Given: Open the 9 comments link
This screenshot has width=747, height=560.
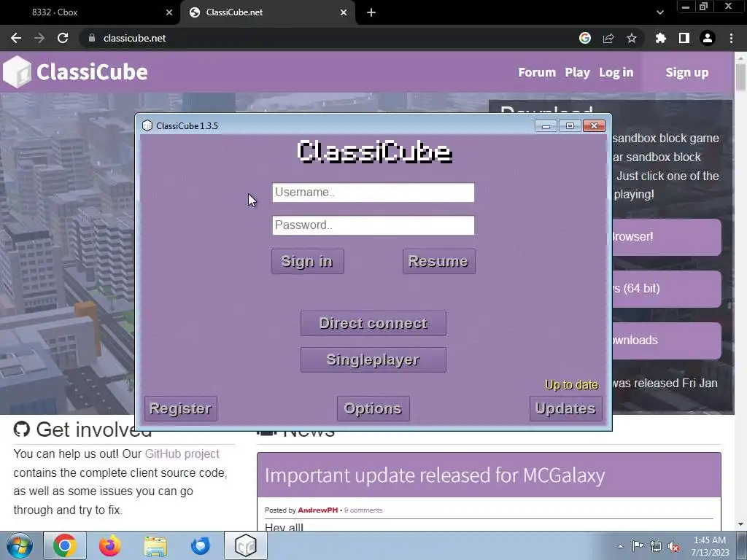Looking at the screenshot, I should coord(363,510).
